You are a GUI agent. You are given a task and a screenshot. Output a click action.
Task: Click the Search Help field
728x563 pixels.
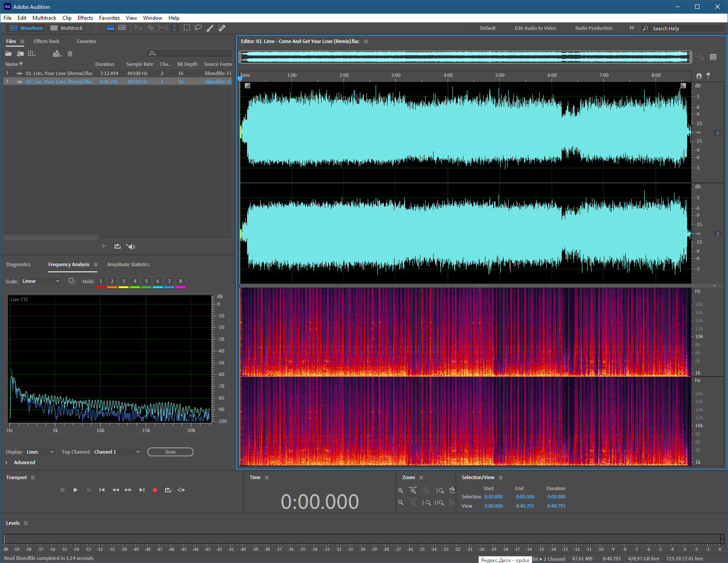682,28
